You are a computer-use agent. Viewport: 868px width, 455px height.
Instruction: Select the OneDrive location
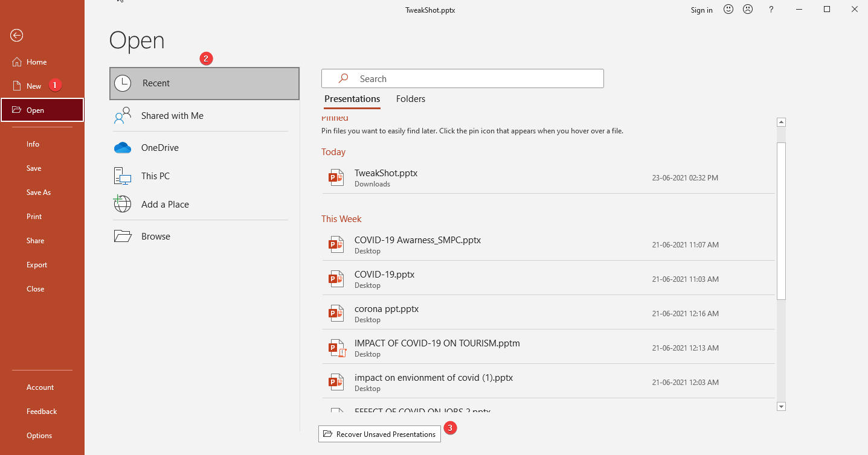pos(200,147)
